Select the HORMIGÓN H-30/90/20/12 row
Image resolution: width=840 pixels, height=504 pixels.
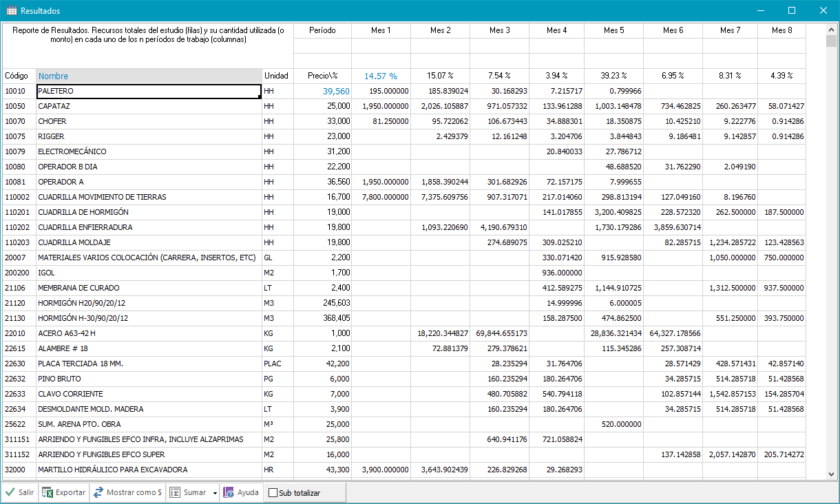point(148,318)
